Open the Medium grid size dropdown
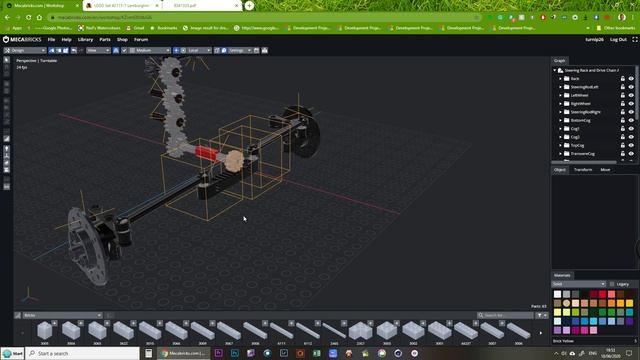Screen dimensions: 640x360 pyautogui.click(x=150, y=50)
